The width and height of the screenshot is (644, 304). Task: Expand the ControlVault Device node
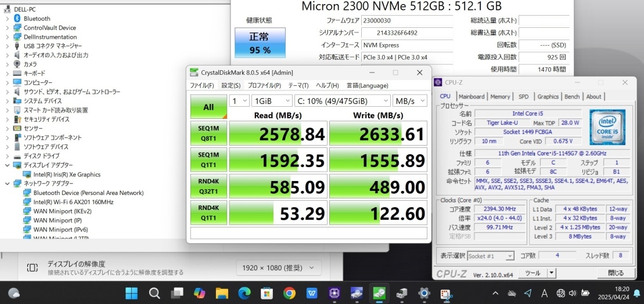point(7,28)
